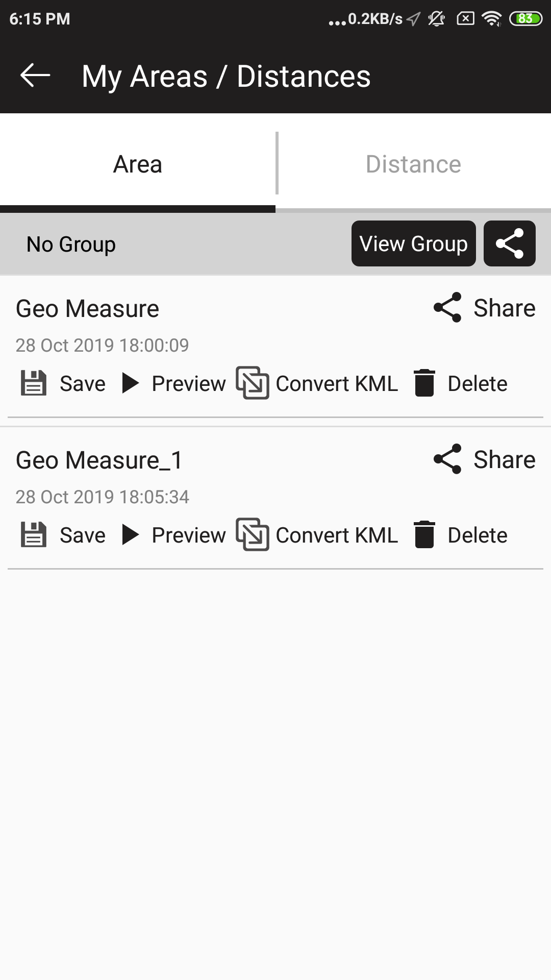The image size is (551, 980).
Task: Tap the share icon for Geo Measure
Action: pos(447,307)
